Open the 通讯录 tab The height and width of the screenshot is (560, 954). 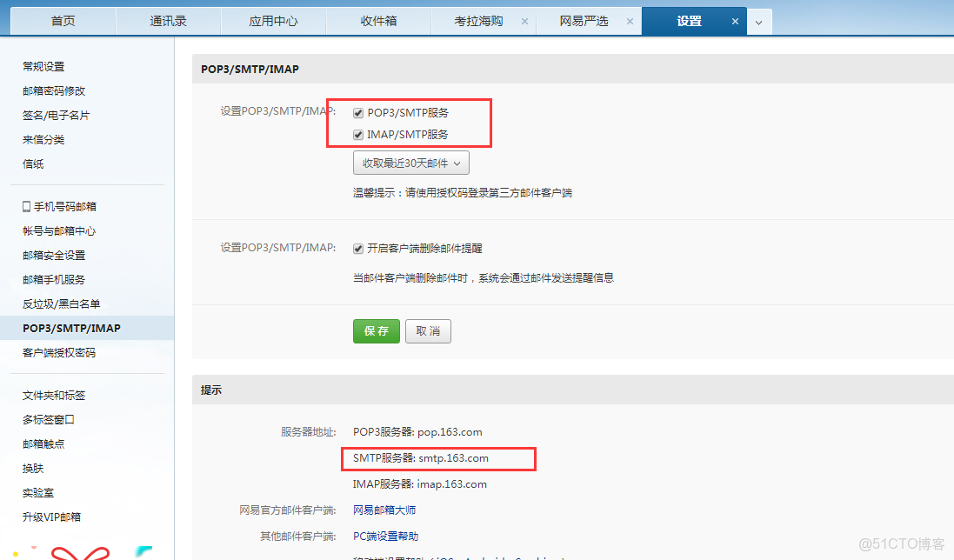pos(168,20)
